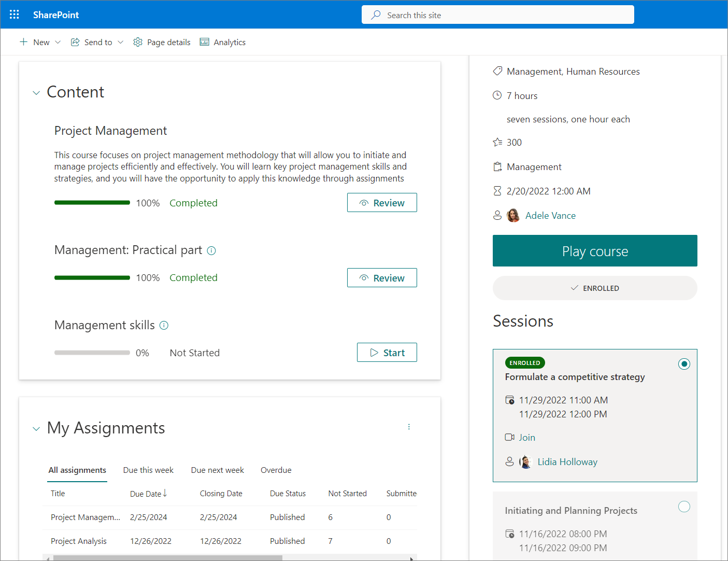The height and width of the screenshot is (561, 728).
Task: Start the Management skills module
Action: [387, 353]
